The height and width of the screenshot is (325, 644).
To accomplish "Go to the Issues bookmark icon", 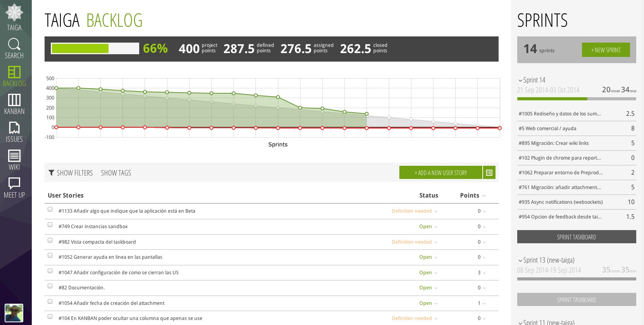I will point(14,128).
